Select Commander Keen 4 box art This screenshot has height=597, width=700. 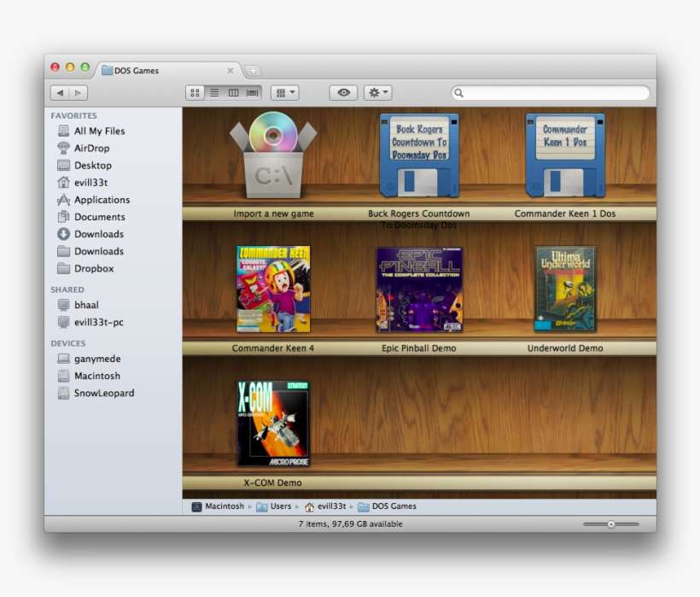273,289
